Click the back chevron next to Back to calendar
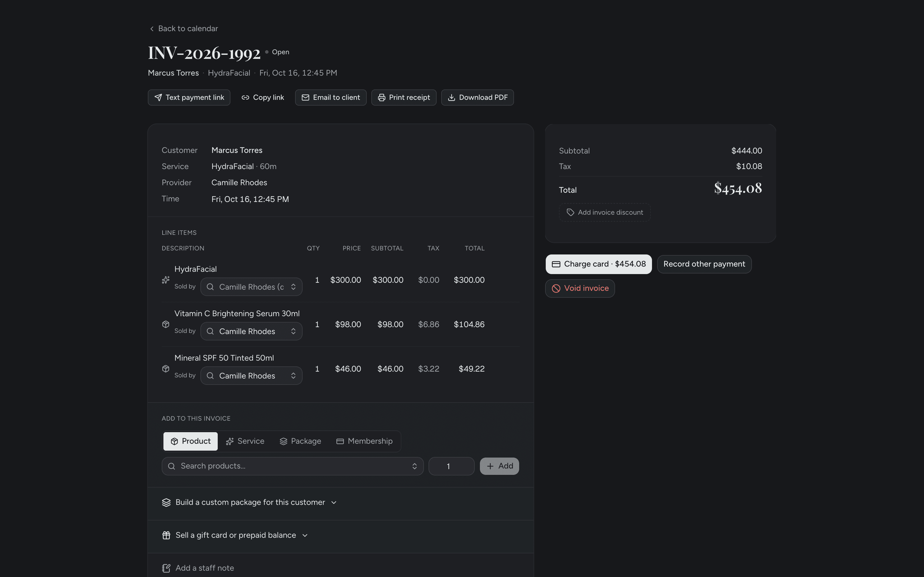The width and height of the screenshot is (924, 577). (152, 29)
